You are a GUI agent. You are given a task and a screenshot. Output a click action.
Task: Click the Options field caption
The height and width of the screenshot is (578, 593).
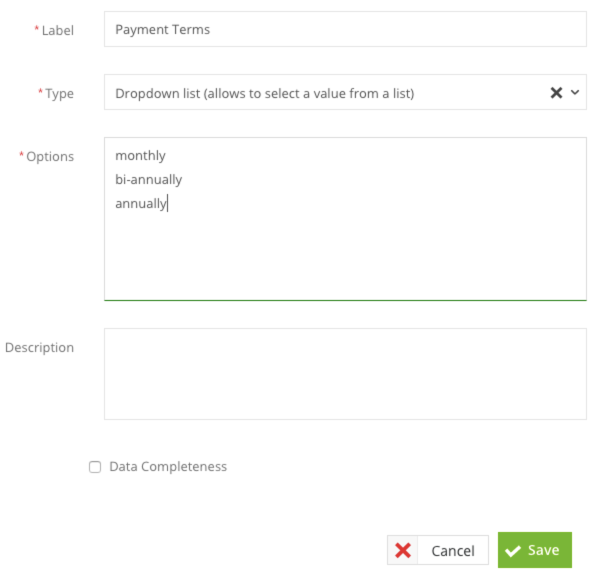coord(50,156)
